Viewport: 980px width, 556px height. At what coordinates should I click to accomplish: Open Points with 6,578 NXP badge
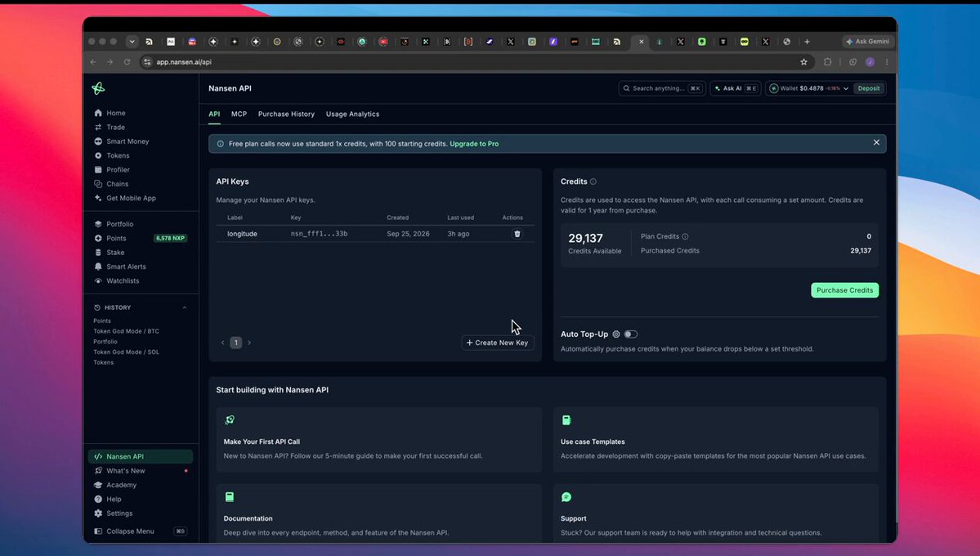140,238
